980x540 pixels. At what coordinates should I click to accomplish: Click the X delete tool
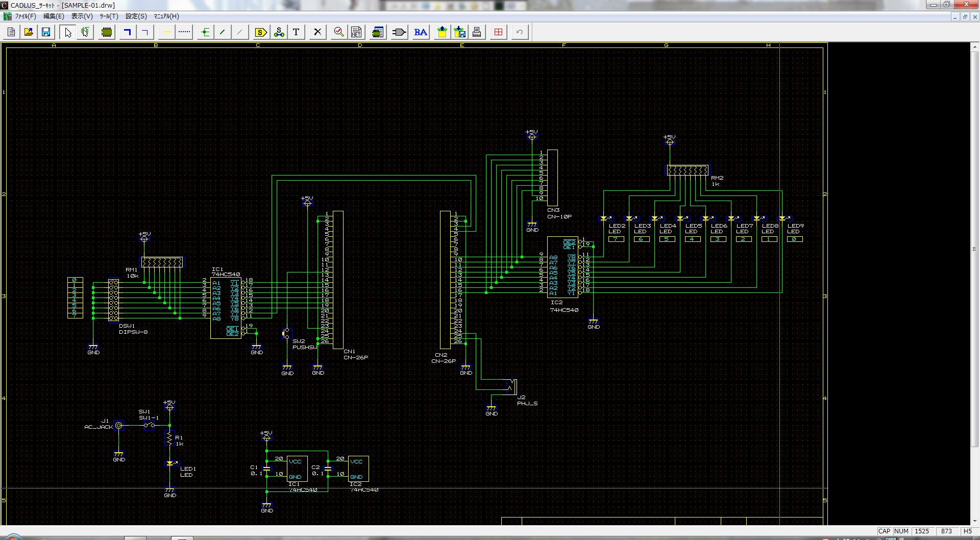[317, 32]
